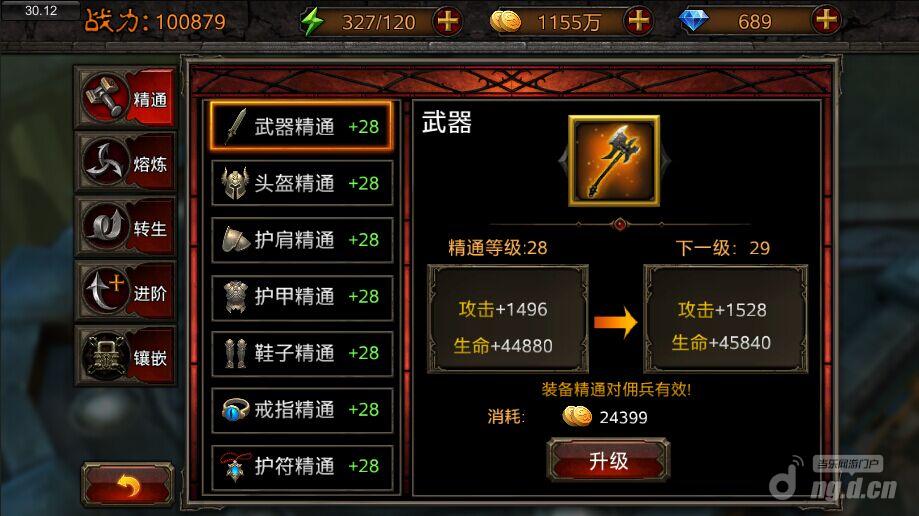Click the 升级 upgrade button

pos(608,460)
